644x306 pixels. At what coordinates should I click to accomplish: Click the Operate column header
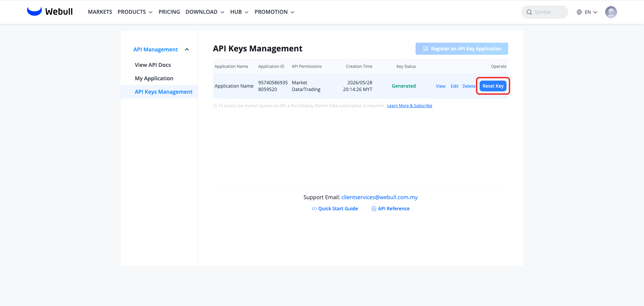click(x=499, y=67)
